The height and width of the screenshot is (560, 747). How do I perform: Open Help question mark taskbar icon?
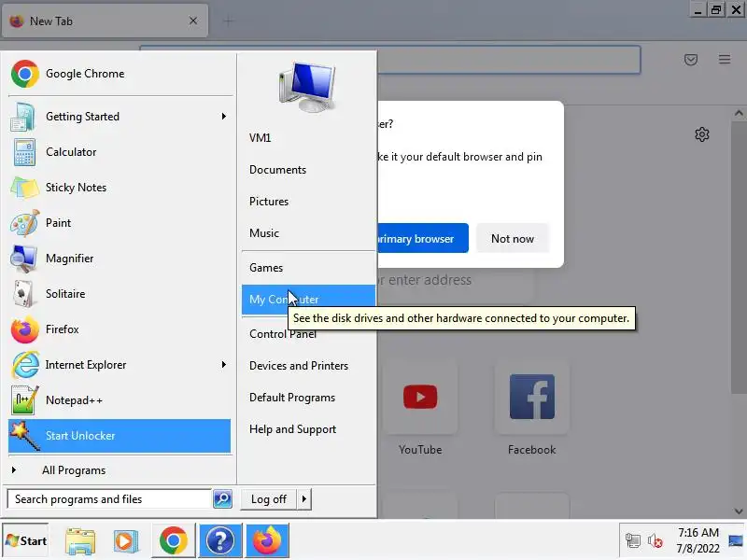click(220, 541)
